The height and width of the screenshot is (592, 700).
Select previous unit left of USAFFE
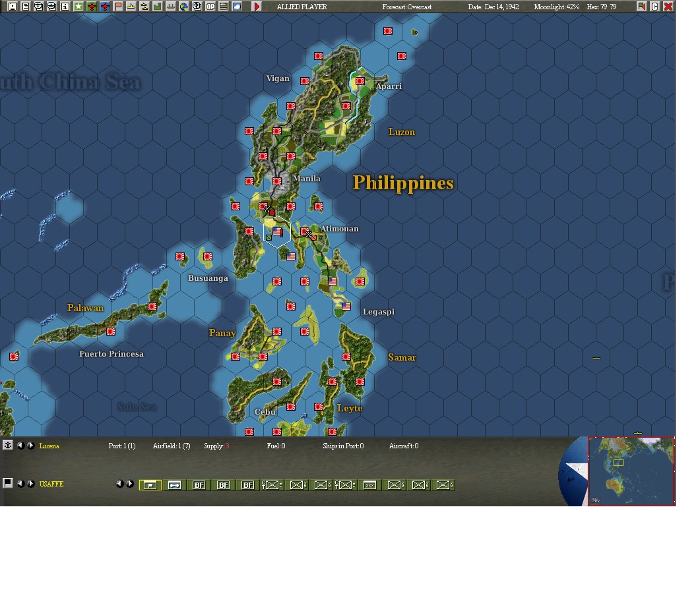20,484
